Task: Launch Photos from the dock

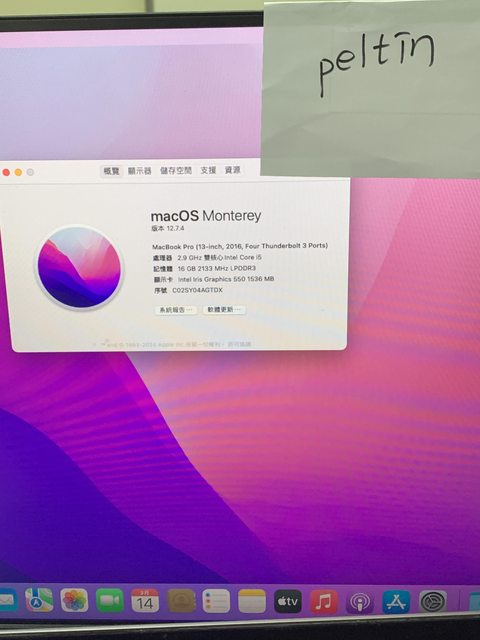Action: [x=74, y=600]
